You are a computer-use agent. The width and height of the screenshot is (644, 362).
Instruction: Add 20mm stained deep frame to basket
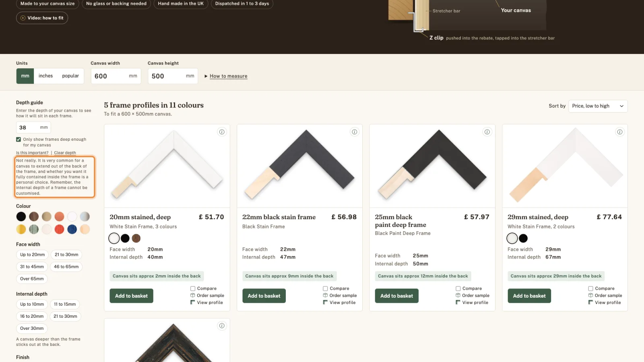(131, 296)
